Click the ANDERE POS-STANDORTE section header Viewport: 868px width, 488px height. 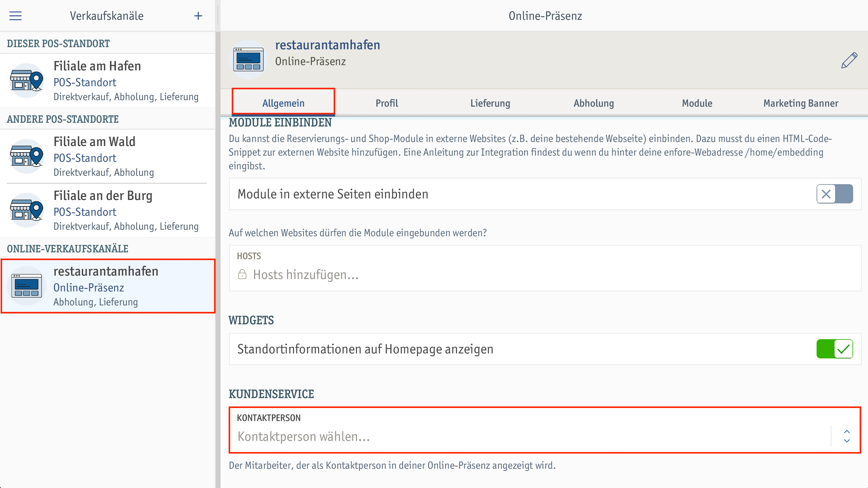(x=63, y=119)
